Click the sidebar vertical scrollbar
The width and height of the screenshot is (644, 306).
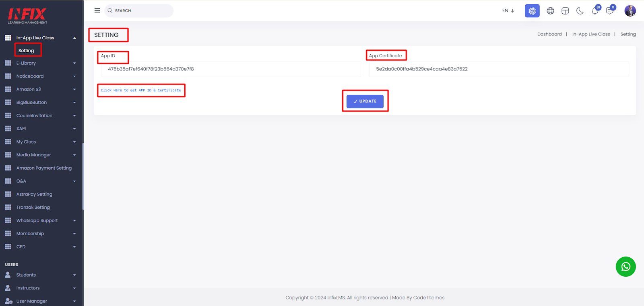tap(83, 176)
